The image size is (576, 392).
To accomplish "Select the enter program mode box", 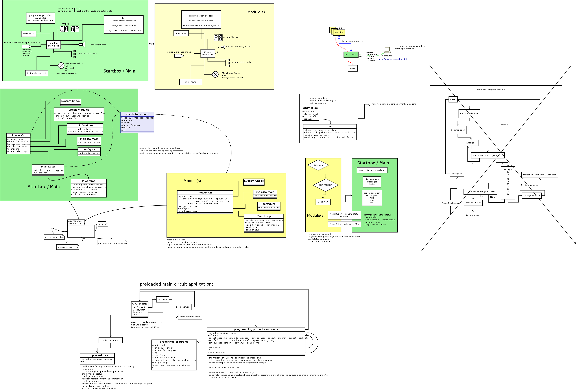I will pyautogui.click(x=190, y=317).
